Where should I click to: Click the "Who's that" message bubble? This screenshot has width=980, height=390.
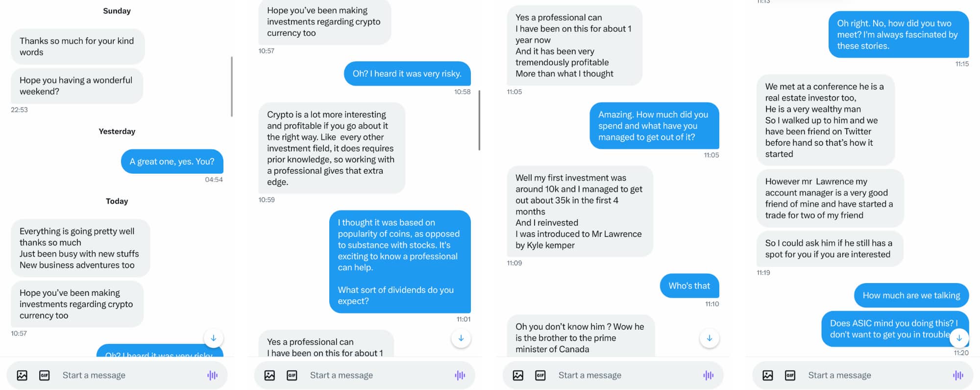(689, 286)
